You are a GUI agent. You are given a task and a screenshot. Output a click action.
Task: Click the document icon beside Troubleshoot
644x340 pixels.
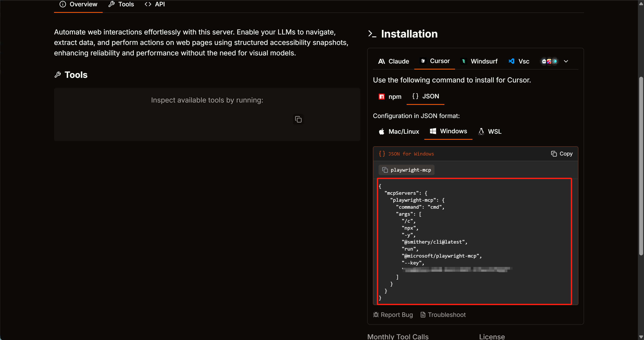point(423,315)
